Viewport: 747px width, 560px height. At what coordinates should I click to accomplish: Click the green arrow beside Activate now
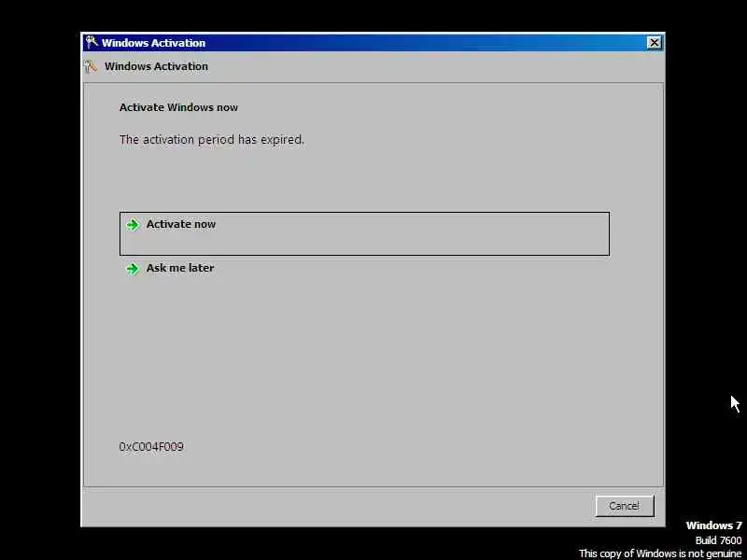click(133, 225)
